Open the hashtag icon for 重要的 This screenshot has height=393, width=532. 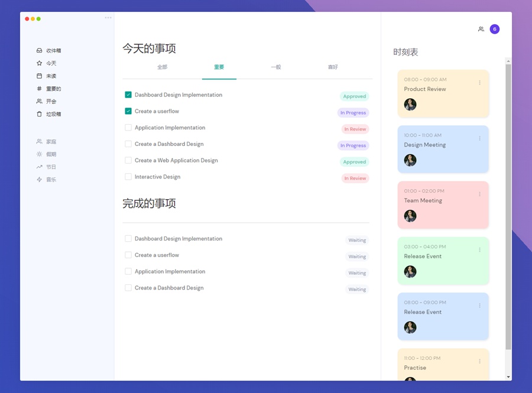(39, 89)
